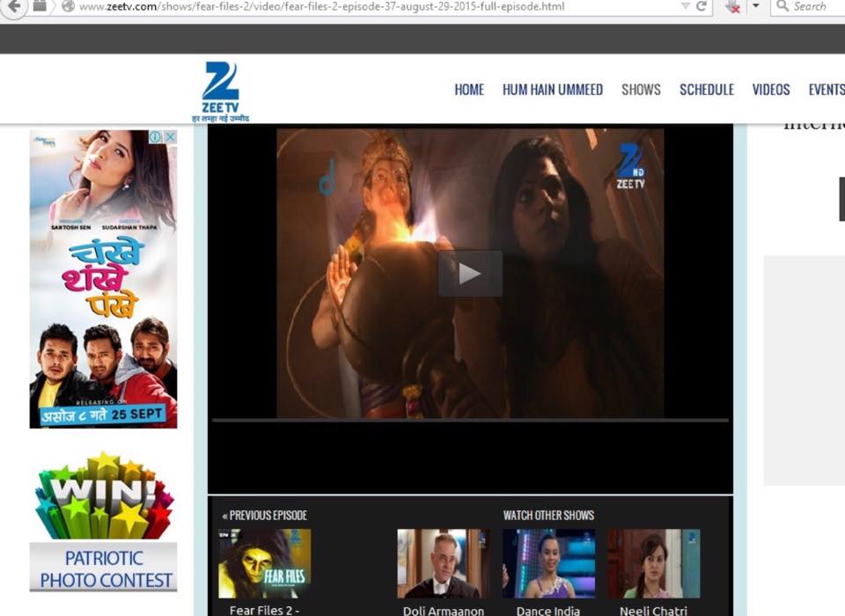Click the Zee TV logo

tap(220, 92)
